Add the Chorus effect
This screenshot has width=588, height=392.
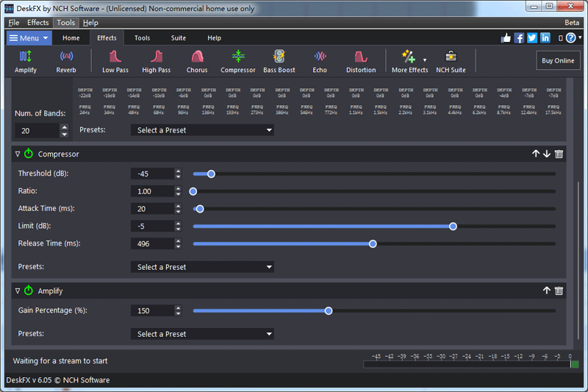point(197,62)
